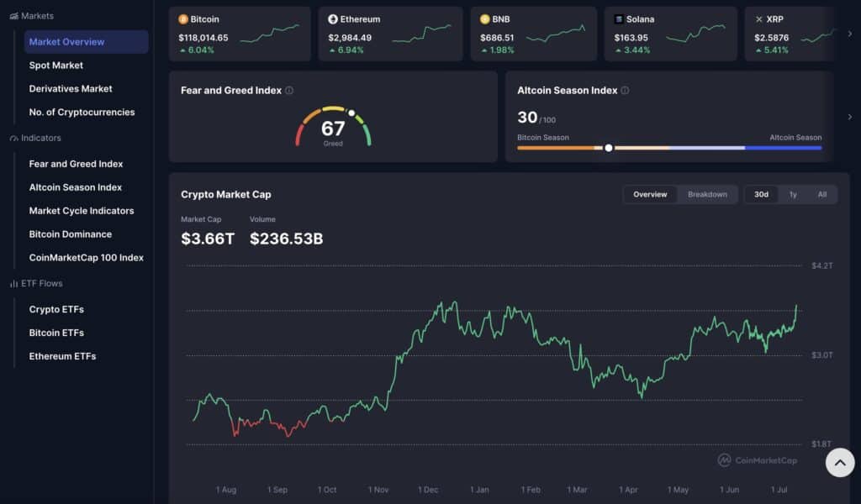The width and height of the screenshot is (861, 504).
Task: Click the Altcoin Season score 30
Action: click(x=527, y=118)
